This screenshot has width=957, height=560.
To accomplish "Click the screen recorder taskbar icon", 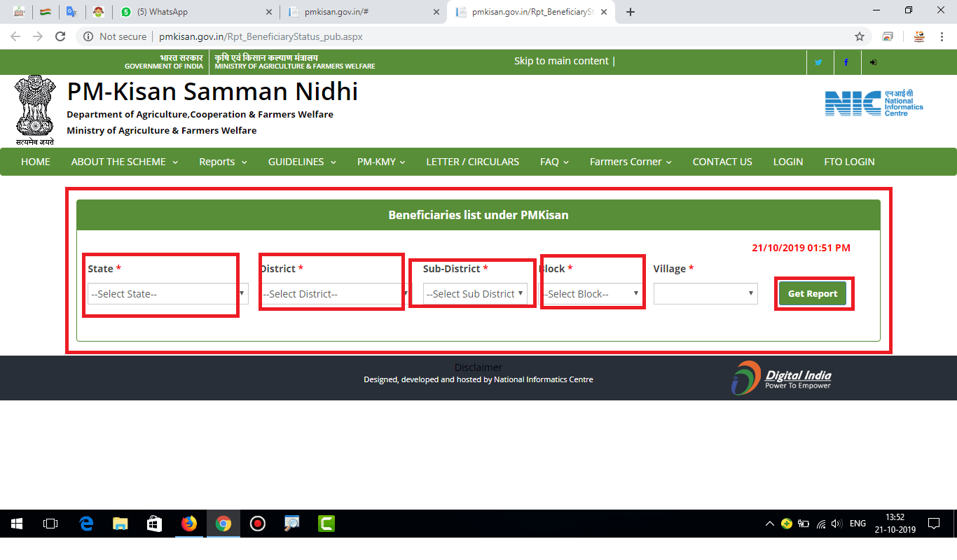I will [x=257, y=524].
